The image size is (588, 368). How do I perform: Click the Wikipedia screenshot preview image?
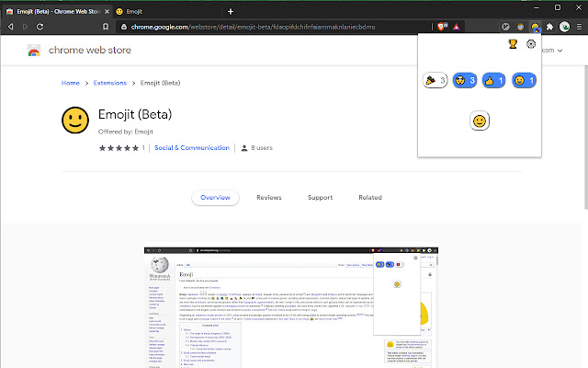(291, 307)
